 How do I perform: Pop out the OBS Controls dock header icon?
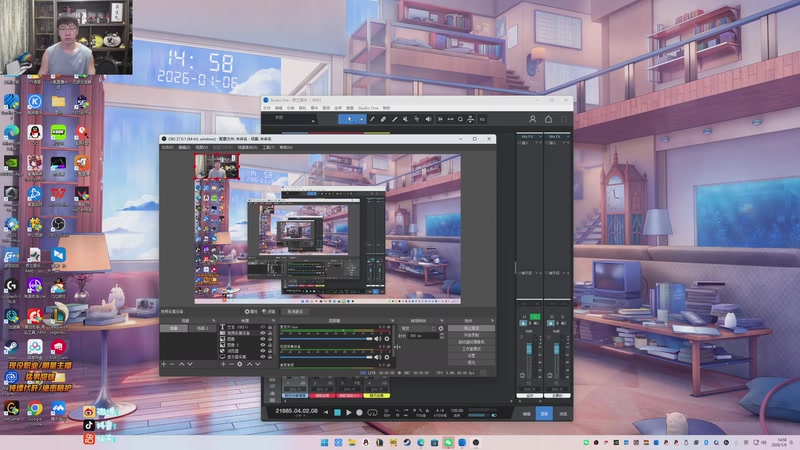[x=492, y=321]
